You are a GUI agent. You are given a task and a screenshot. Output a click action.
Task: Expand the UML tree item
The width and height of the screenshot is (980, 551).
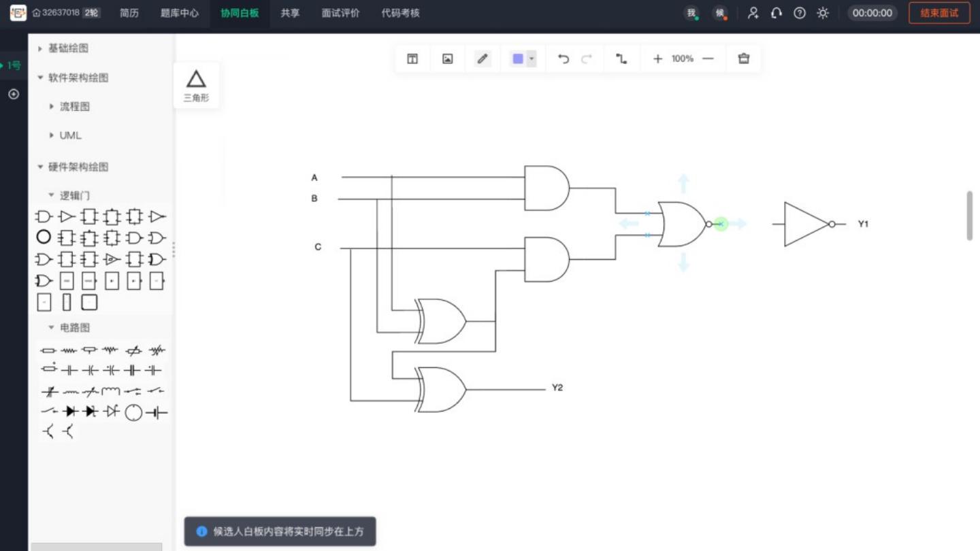tap(69, 135)
